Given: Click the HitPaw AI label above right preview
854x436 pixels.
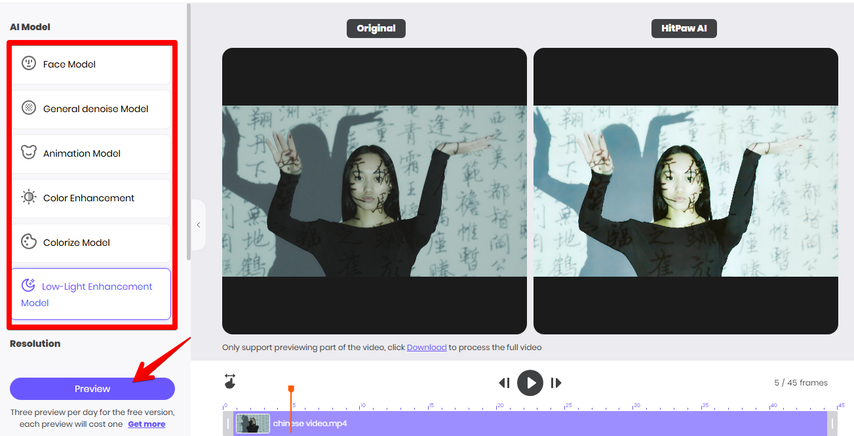Looking at the screenshot, I should click(684, 28).
